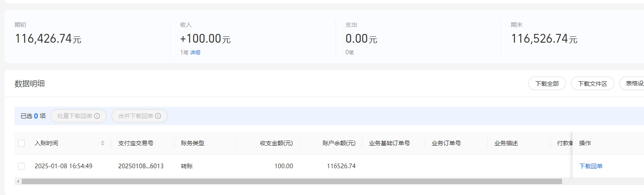Click the table's horizontal scrollbar thumb
Viewport: 644px width, 195px height.
[292, 181]
